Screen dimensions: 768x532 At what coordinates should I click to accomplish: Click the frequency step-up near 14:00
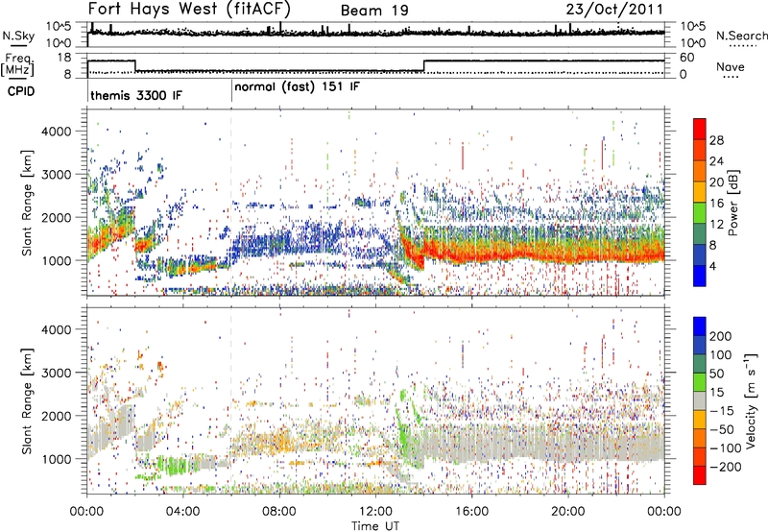424,66
